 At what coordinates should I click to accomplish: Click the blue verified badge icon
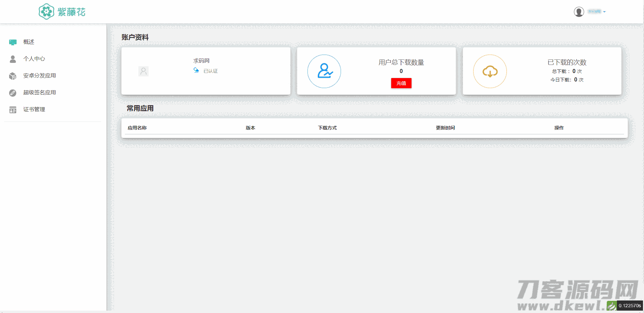196,70
